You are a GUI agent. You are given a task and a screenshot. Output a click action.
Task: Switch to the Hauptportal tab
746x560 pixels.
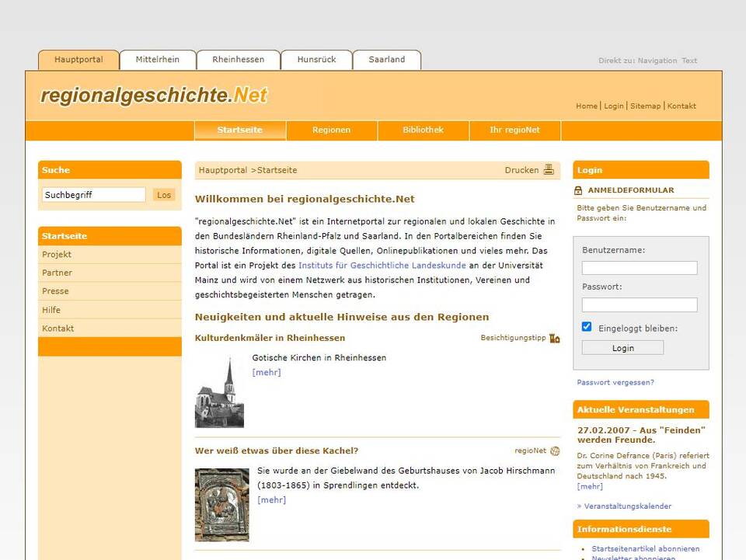[x=78, y=60]
